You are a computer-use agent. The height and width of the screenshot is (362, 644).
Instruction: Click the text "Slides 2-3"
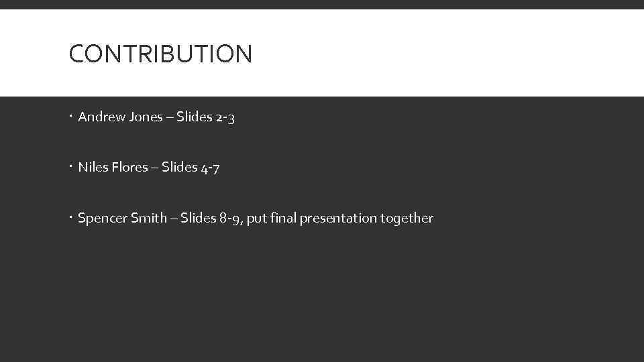pos(205,118)
